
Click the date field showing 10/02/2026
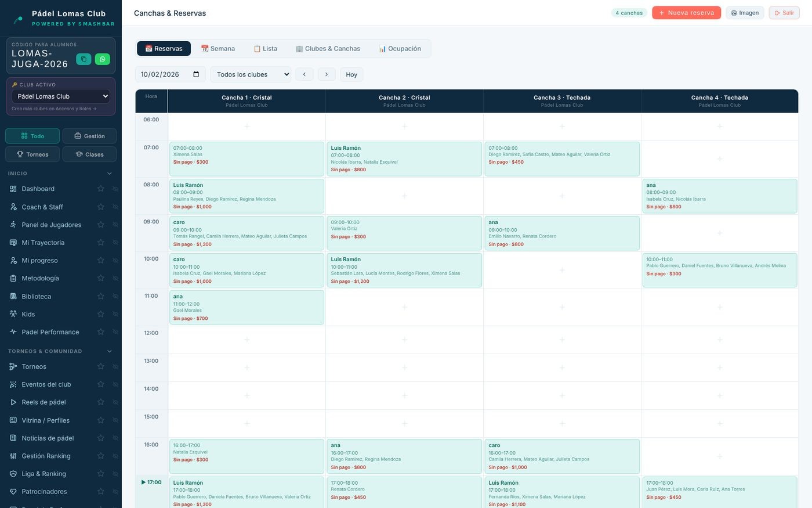(170, 74)
